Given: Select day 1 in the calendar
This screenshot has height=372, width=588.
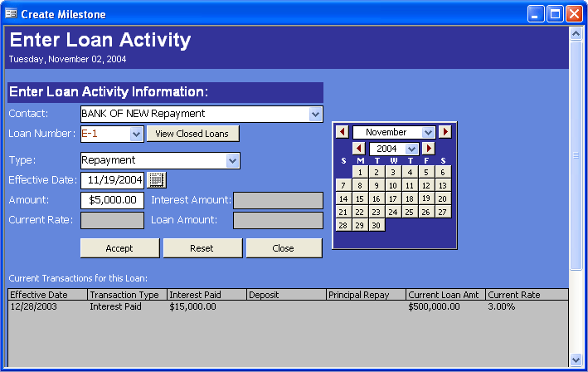Looking at the screenshot, I should click(360, 172).
